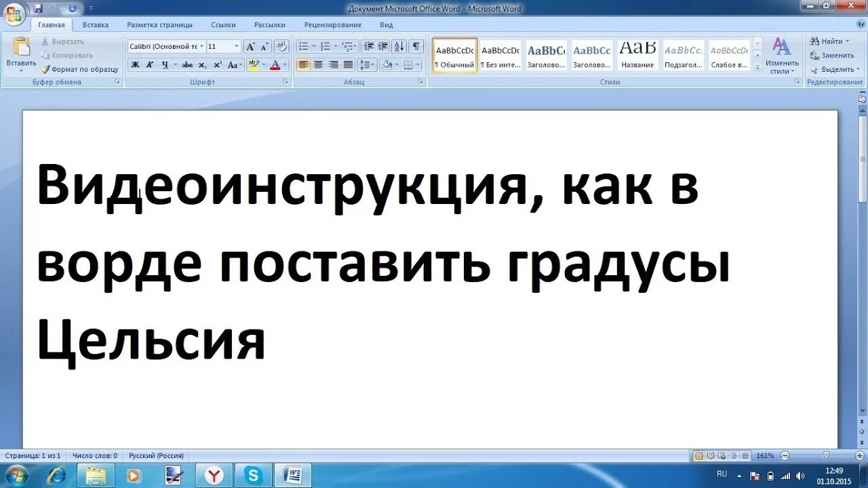Image resolution: width=868 pixels, height=488 pixels.
Task: Apply paragraph shading with paint bucket
Action: tap(387, 65)
